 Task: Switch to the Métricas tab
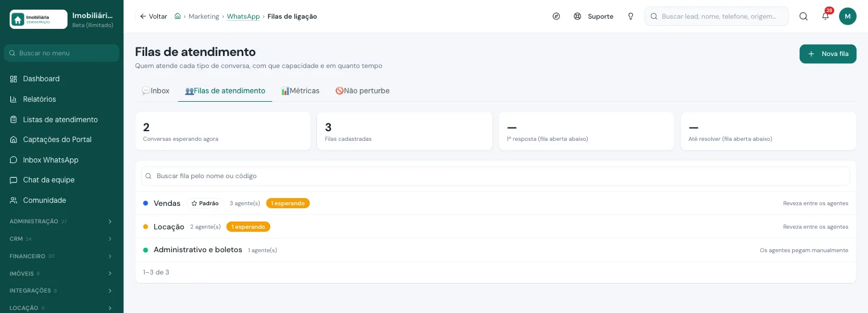(300, 91)
